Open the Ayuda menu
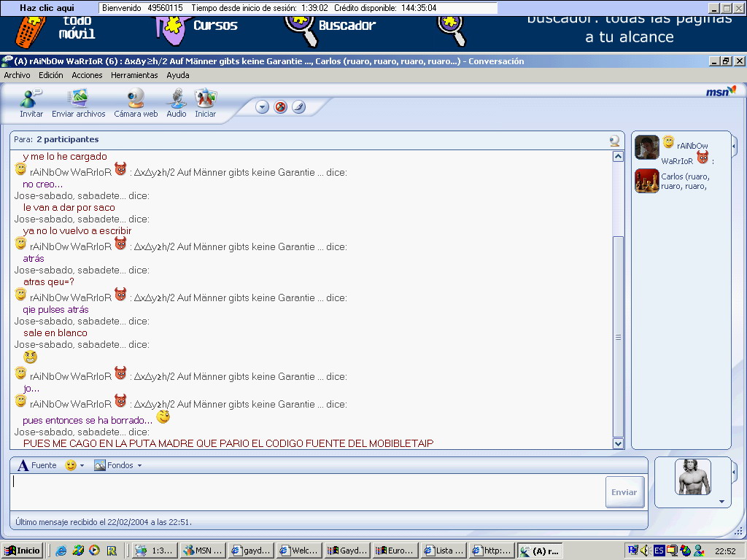 click(178, 75)
